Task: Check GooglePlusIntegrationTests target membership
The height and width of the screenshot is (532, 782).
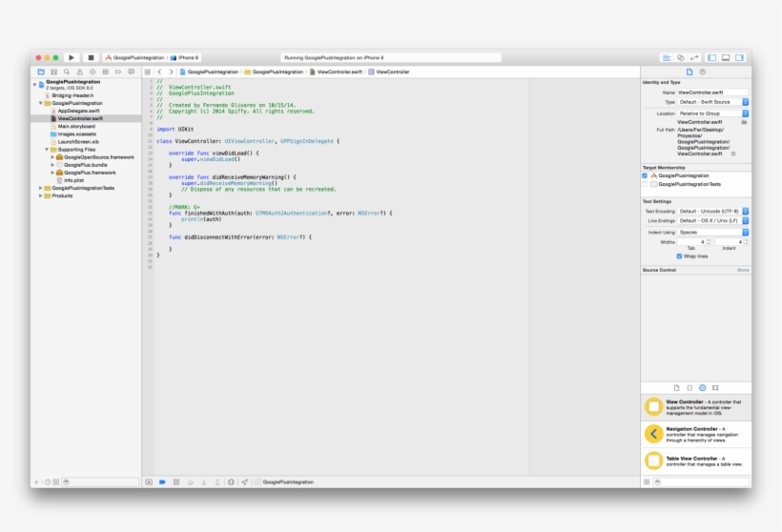Action: point(645,184)
